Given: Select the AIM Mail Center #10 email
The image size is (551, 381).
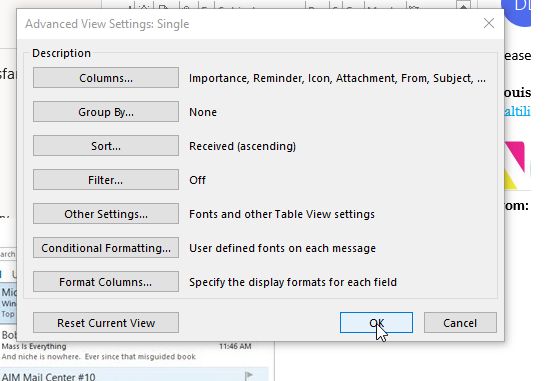Looking at the screenshot, I should (134, 375).
